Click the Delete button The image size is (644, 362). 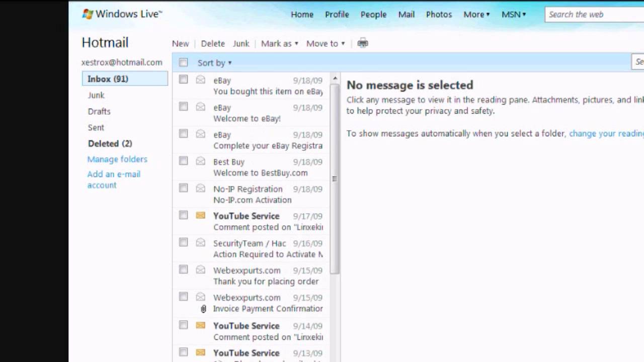coord(213,44)
